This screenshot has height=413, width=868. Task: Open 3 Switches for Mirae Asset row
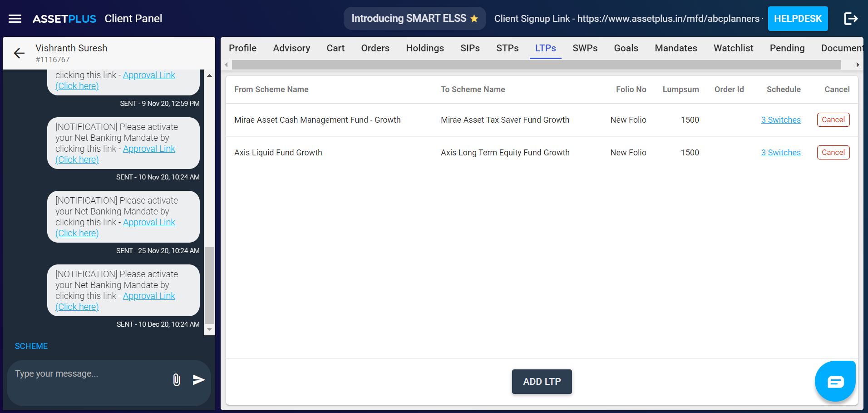coord(781,120)
